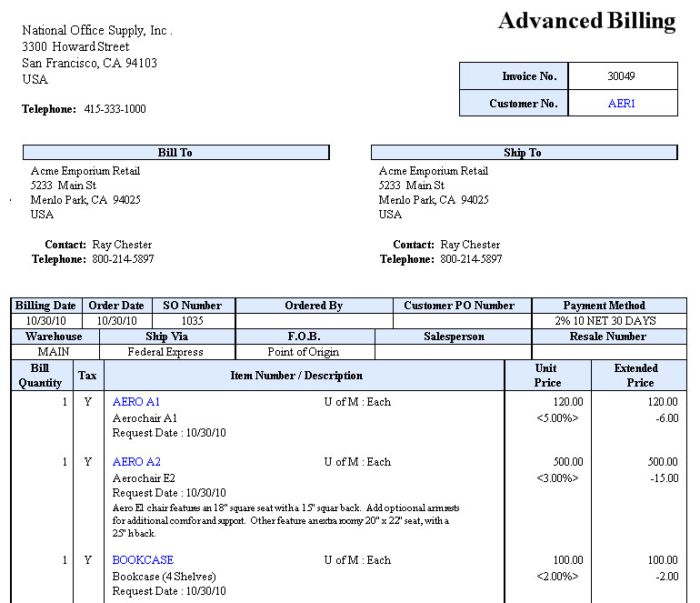Click the Bill To section header
The height and width of the screenshot is (603, 700).
click(x=175, y=153)
